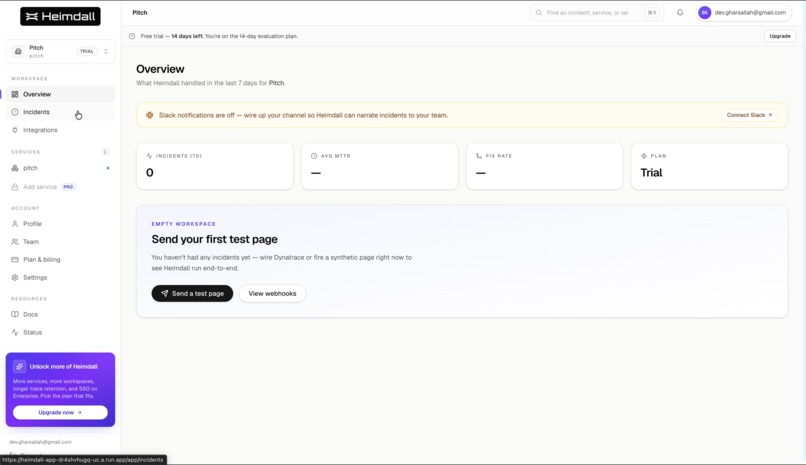This screenshot has height=465, width=806.
Task: Click the services count badge
Action: pos(105,152)
